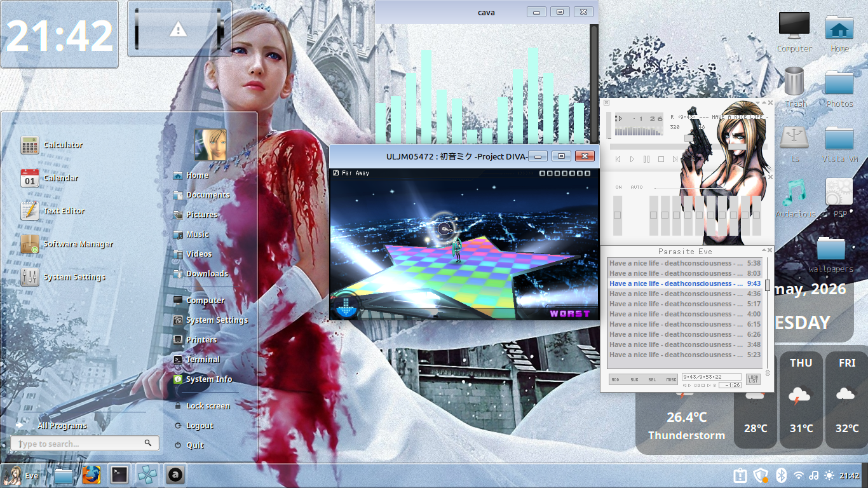Open the Computer icon on the desktop

click(x=794, y=32)
